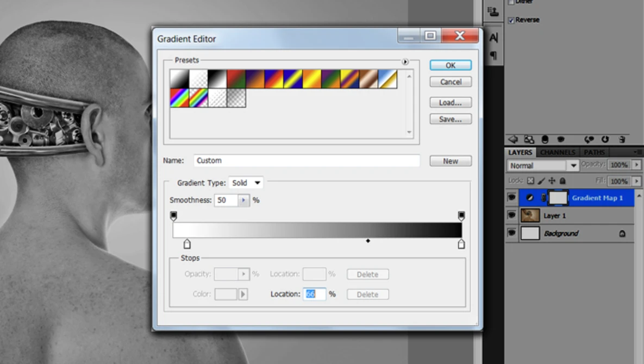Clip adjustment to layer icon
This screenshot has height=364, width=644.
tap(545, 140)
